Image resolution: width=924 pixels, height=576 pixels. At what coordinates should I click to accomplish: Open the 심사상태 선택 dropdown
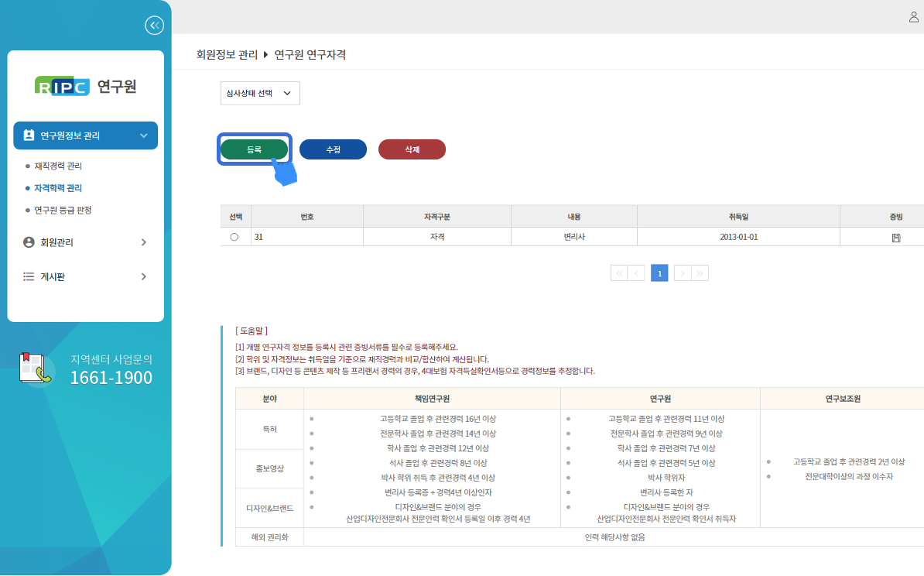point(259,93)
